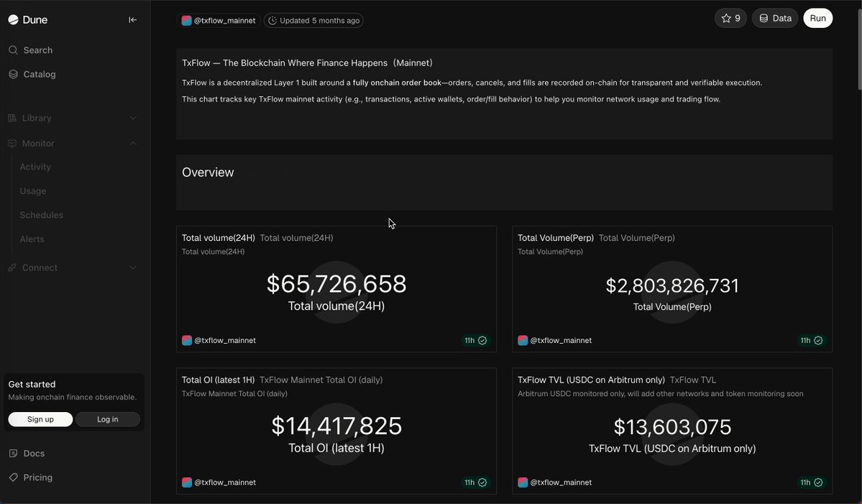Open @txflow_mainnet link on Total OI card
The height and width of the screenshot is (504, 862).
(225, 482)
